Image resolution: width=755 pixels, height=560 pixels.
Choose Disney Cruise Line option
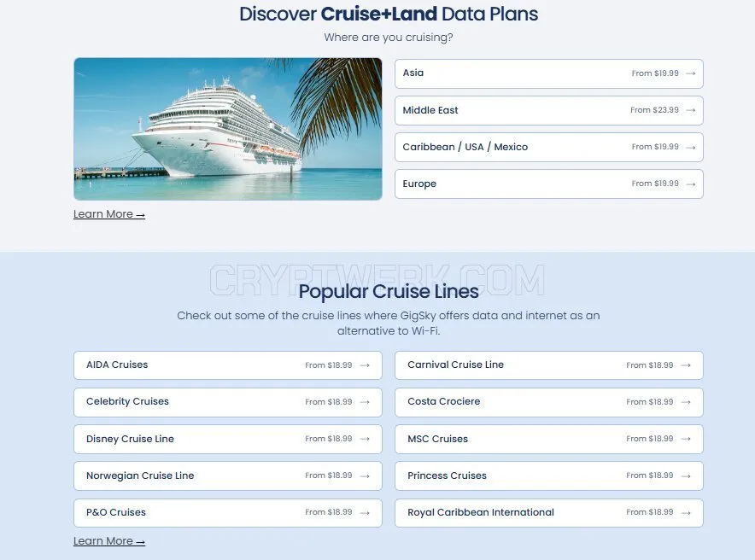tap(228, 439)
